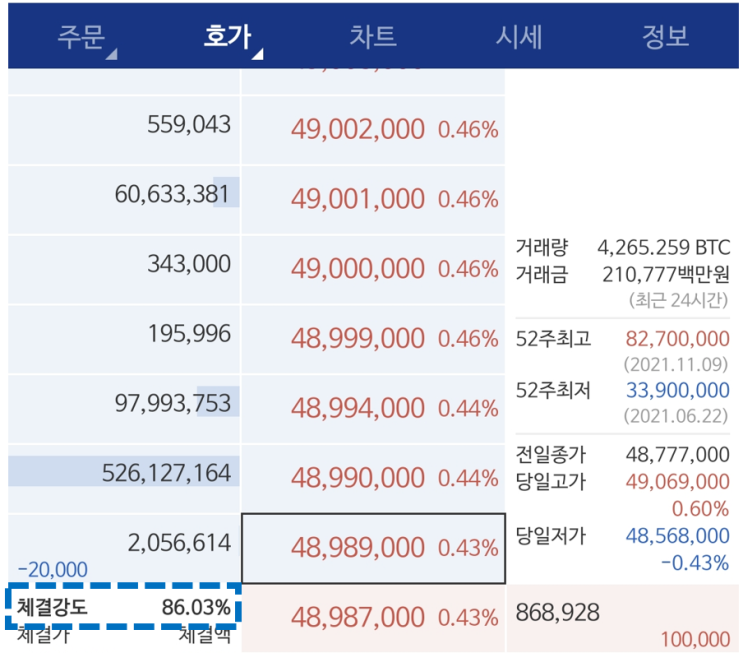Select the outlined 48,989,000 current price

[373, 548]
